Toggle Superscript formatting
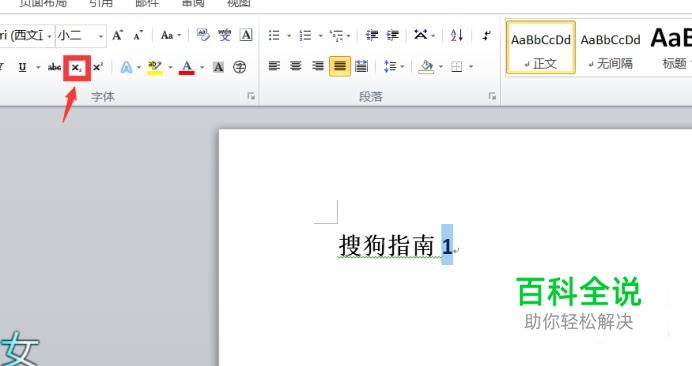This screenshot has height=366, width=692. 98,67
